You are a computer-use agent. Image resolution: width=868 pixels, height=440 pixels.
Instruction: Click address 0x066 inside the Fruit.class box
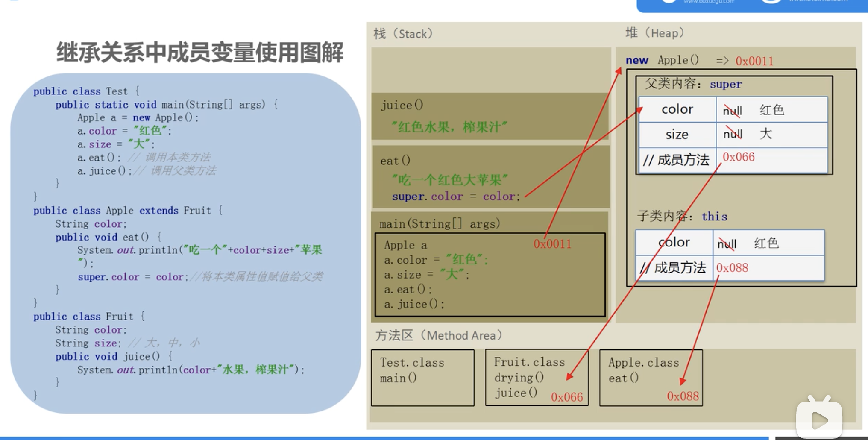tap(567, 397)
